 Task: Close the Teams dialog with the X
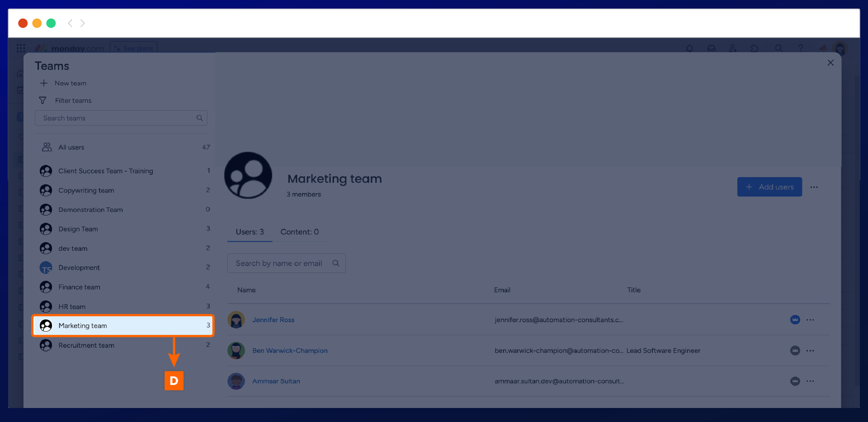click(x=830, y=63)
